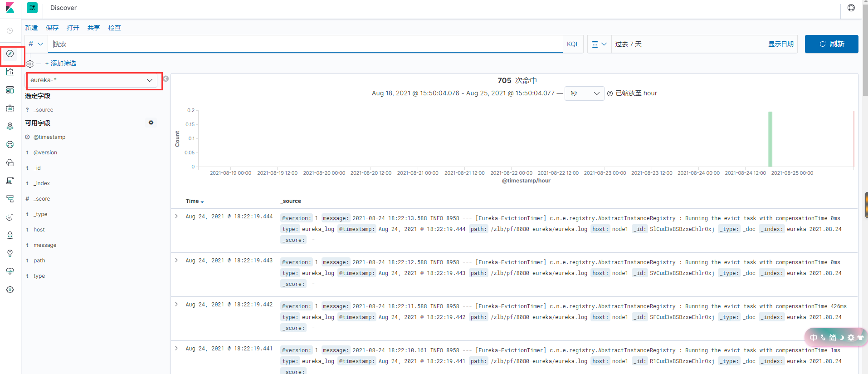Open the Visualize chart icon in sidebar
The image size is (868, 374).
pyautogui.click(x=10, y=72)
